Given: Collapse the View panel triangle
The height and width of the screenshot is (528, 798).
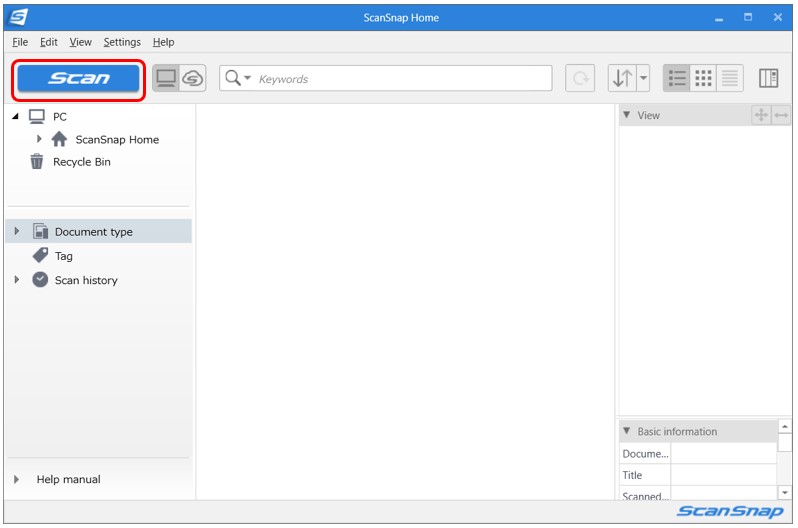Looking at the screenshot, I should click(x=626, y=115).
